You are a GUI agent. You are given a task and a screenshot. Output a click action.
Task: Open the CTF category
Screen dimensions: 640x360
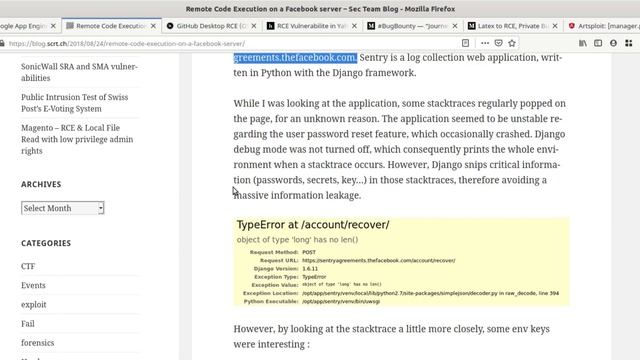(x=28, y=266)
